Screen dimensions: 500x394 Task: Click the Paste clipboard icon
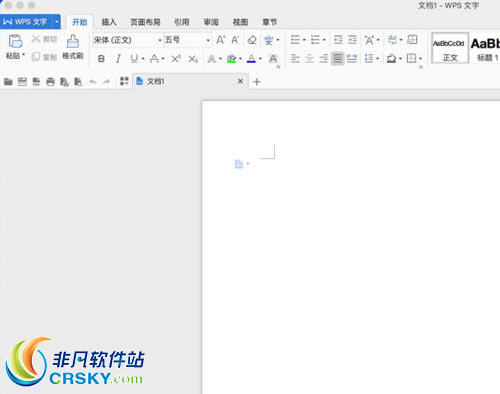pos(15,41)
